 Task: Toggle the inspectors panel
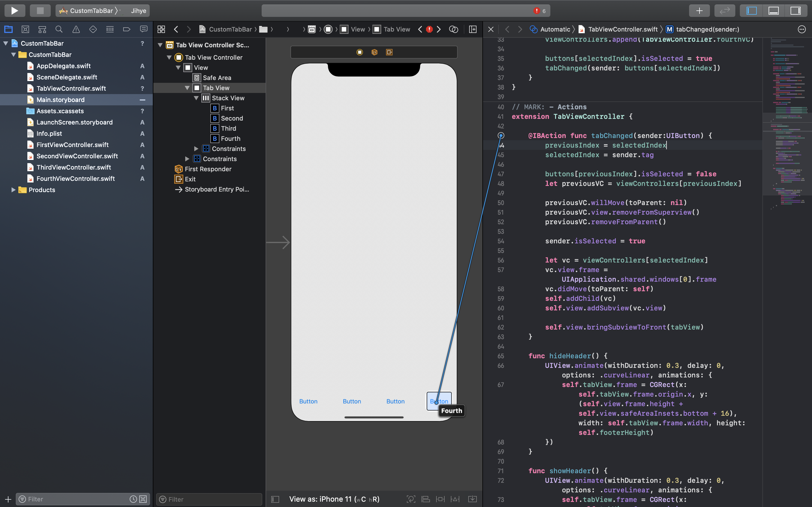pos(796,11)
